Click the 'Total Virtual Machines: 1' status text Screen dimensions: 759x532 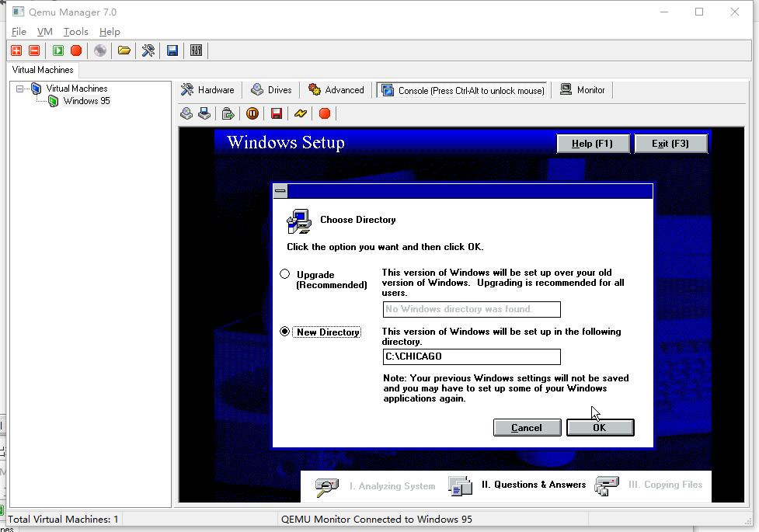(x=63, y=520)
